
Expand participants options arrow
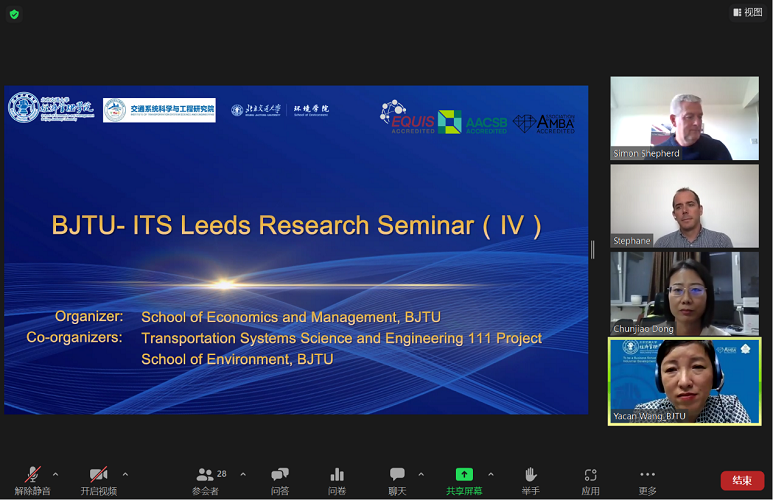coord(243,474)
